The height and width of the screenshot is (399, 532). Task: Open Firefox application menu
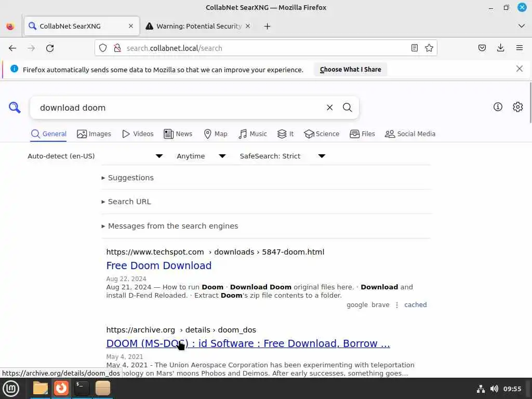tap(520, 48)
